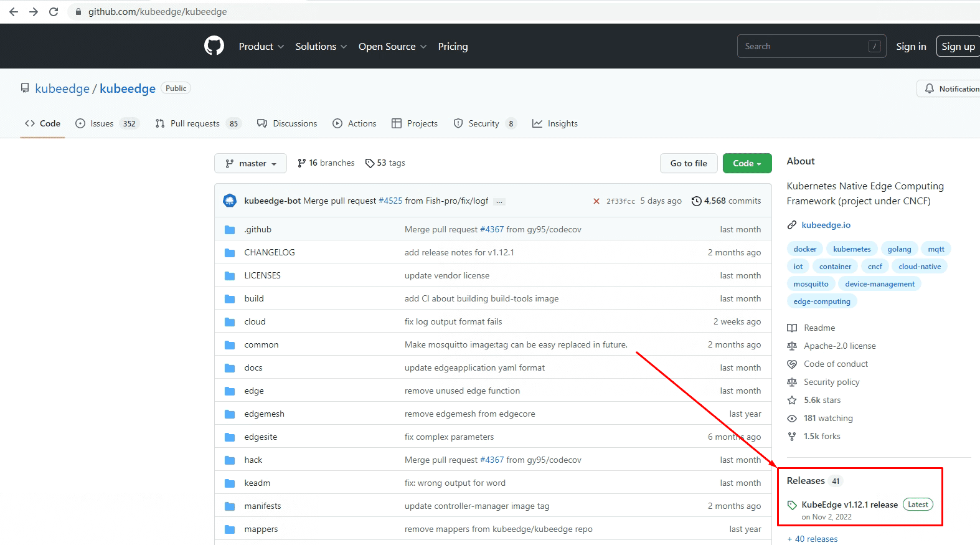This screenshot has height=545, width=980.
Task: Select the Projects tab
Action: pos(415,123)
